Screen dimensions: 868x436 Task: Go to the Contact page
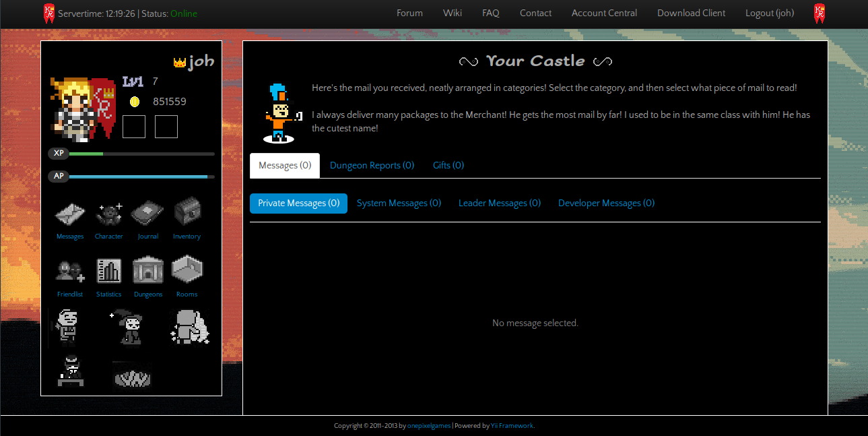pyautogui.click(x=535, y=13)
